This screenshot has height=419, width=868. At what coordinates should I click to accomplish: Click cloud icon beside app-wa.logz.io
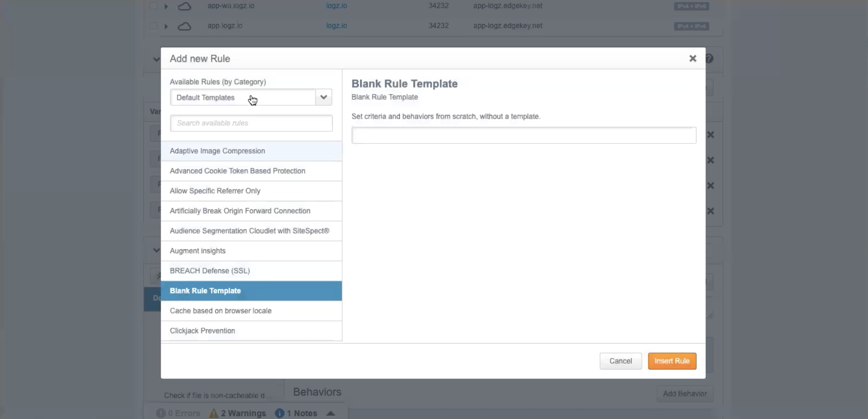click(184, 6)
